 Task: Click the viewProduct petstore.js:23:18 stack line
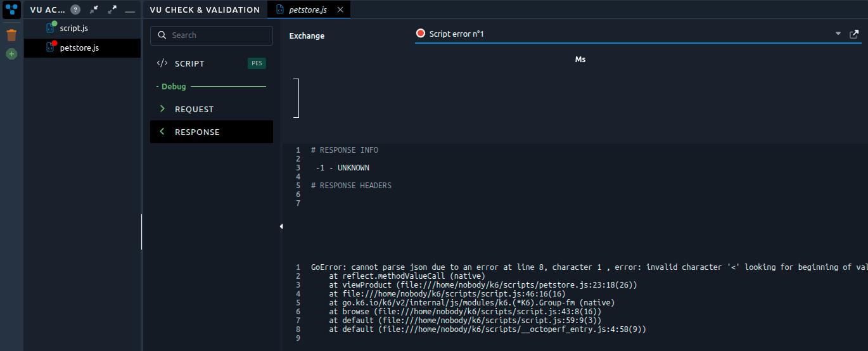pyautogui.click(x=483, y=285)
